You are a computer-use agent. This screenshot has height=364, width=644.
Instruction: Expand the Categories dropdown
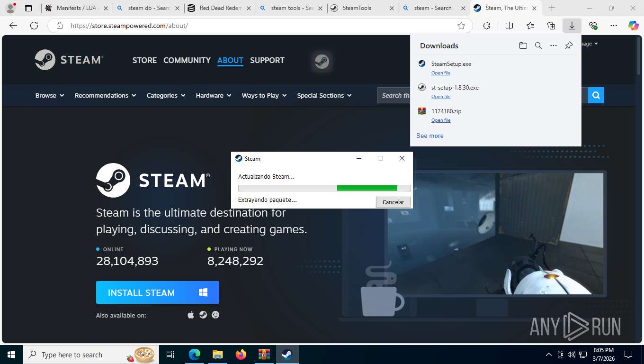(x=166, y=95)
